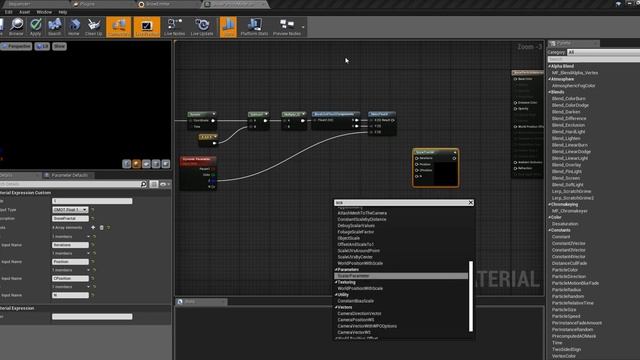Edit the CPosition input name field
The height and width of the screenshot is (360, 640).
[70, 278]
